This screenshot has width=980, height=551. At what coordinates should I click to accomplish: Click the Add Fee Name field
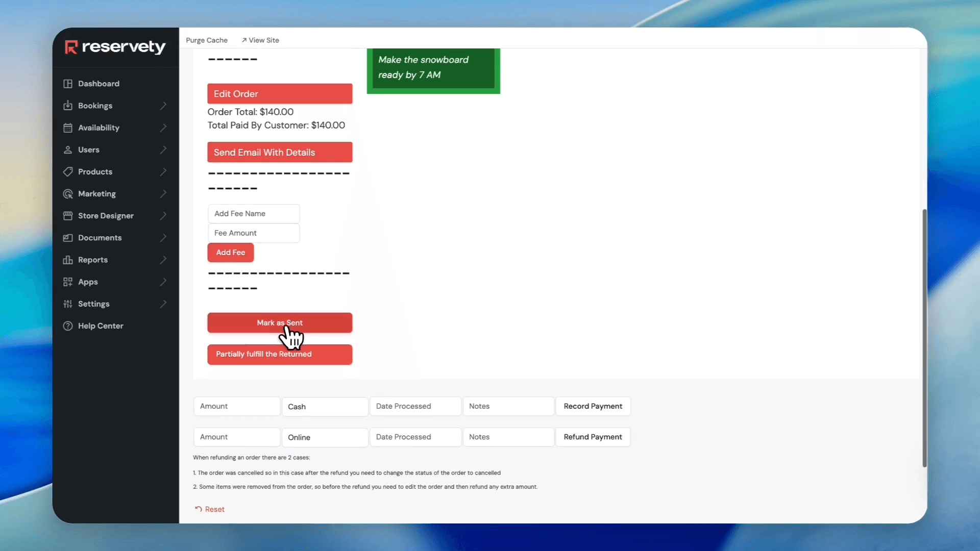tap(254, 214)
